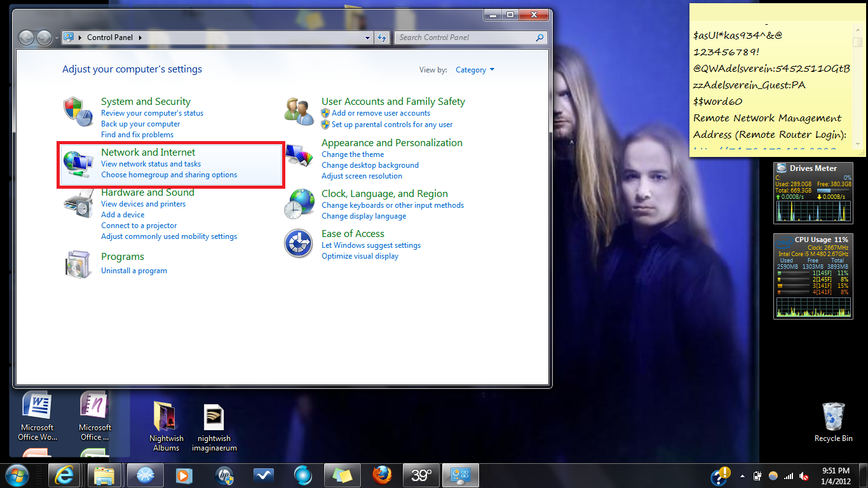Click the muted volume icon in the tray
The image size is (868, 488).
point(804,476)
